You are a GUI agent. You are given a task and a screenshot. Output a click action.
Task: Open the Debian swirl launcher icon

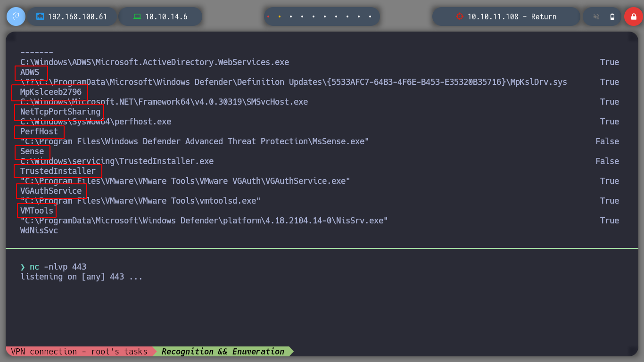pyautogui.click(x=16, y=16)
